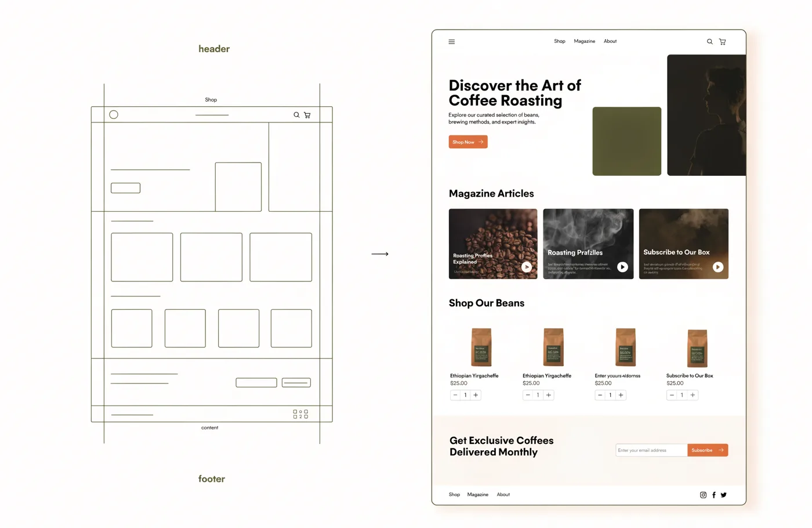Decrease quantity for Enter youurs aldornss product
This screenshot has height=528, width=812.
(600, 395)
